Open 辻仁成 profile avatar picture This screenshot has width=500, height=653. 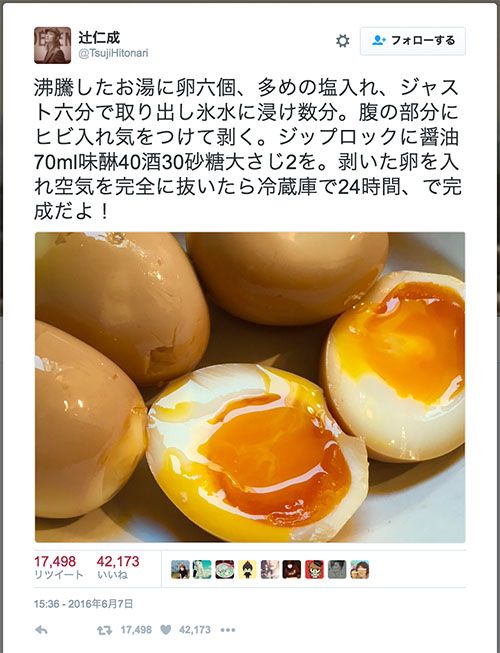[x=52, y=45]
